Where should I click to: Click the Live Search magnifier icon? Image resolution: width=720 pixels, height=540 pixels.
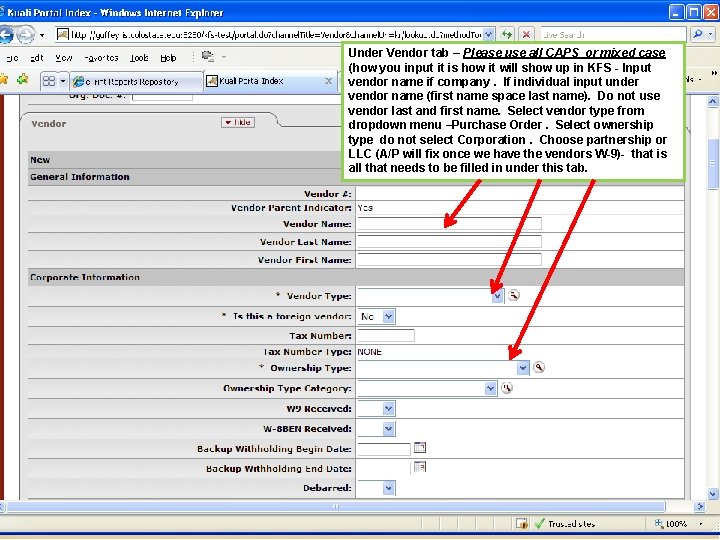click(x=698, y=34)
